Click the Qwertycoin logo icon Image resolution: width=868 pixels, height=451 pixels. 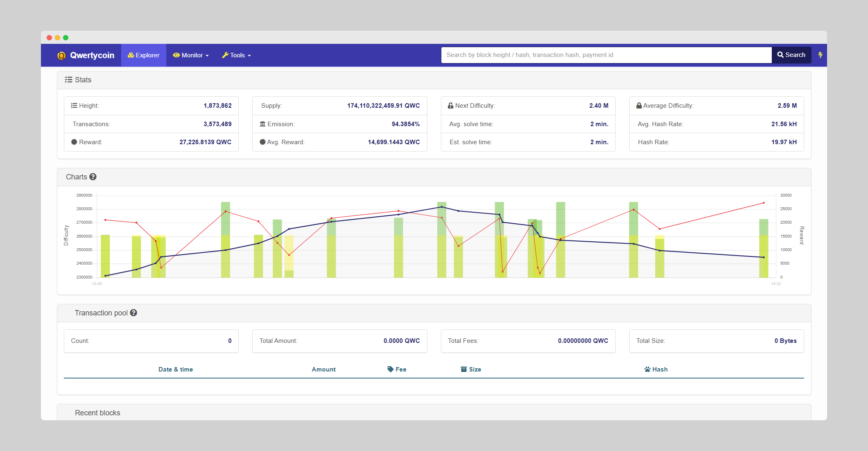coord(61,55)
